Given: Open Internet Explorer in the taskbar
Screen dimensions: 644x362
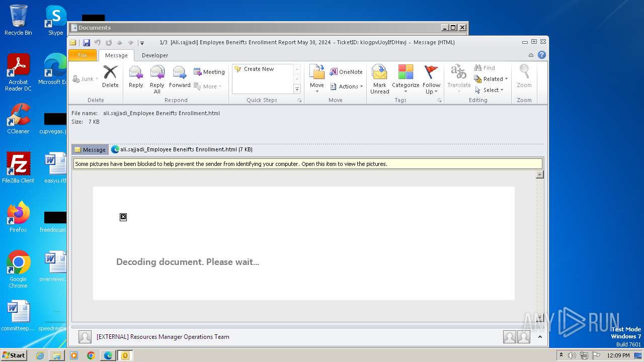Looking at the screenshot, I should click(40, 355).
